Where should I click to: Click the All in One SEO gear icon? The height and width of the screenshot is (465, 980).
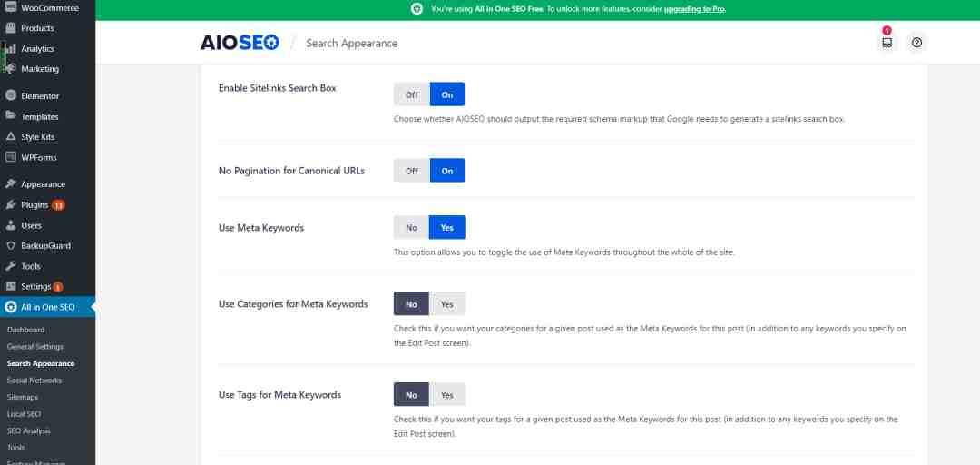point(11,307)
